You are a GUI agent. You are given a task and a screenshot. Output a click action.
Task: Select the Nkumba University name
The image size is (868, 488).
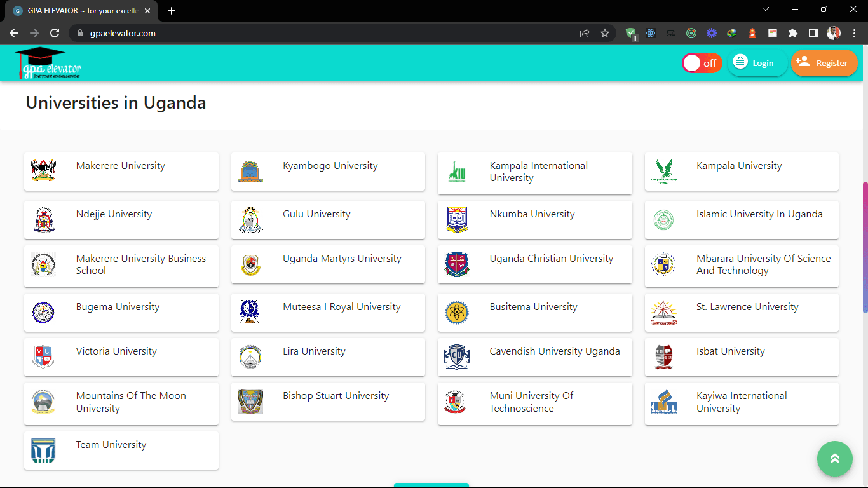[x=532, y=214]
